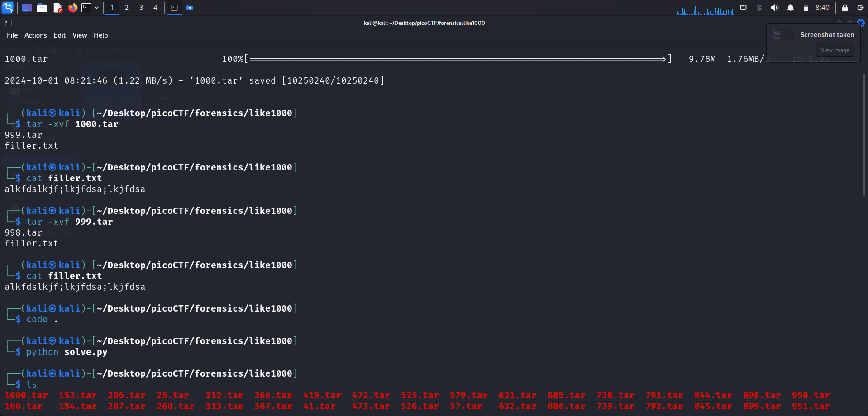Open the Actions menu
The height and width of the screenshot is (416, 868).
tap(35, 35)
